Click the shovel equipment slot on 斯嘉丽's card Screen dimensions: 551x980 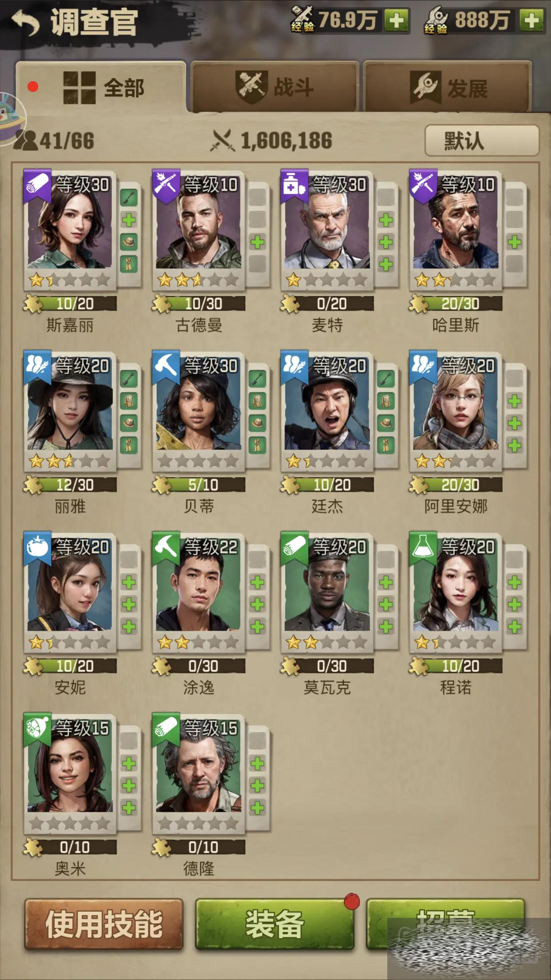pos(129,198)
